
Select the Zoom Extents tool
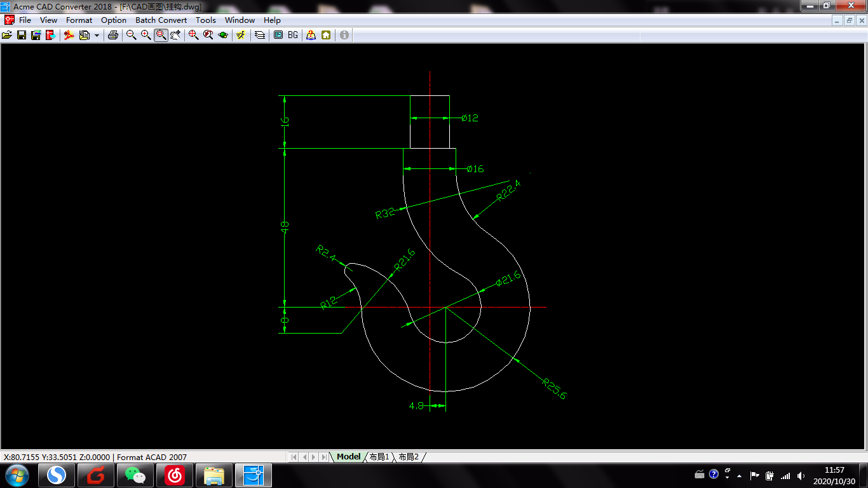(193, 35)
